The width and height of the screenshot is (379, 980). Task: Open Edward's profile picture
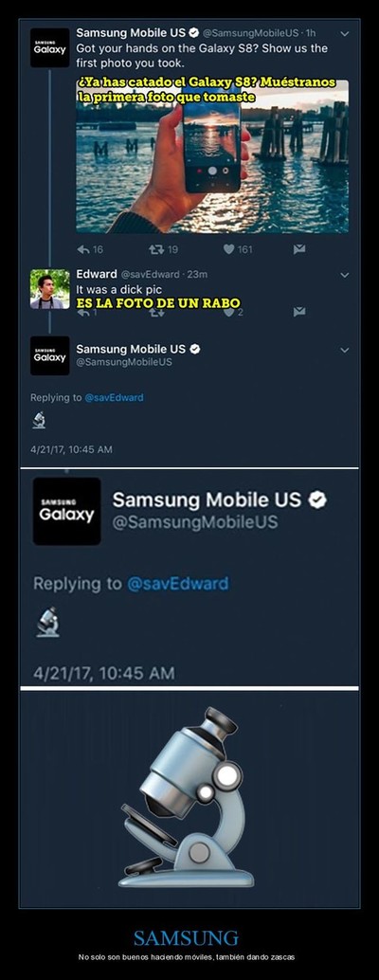coord(50,289)
